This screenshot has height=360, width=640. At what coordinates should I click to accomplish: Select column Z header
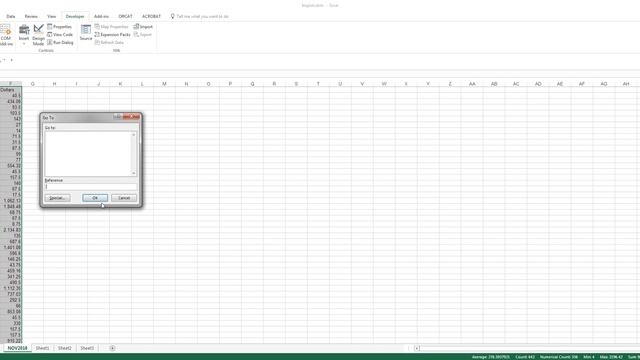[450, 84]
